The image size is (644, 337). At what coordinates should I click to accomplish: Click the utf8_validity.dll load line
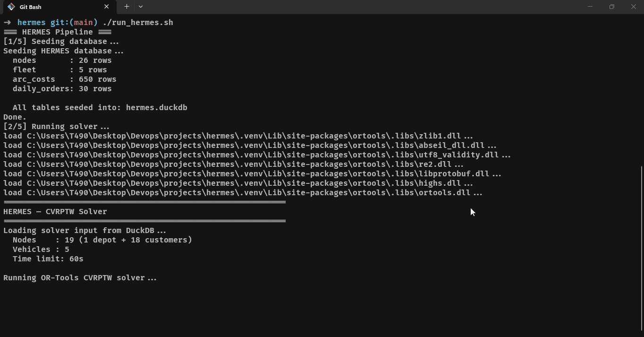pos(257,155)
